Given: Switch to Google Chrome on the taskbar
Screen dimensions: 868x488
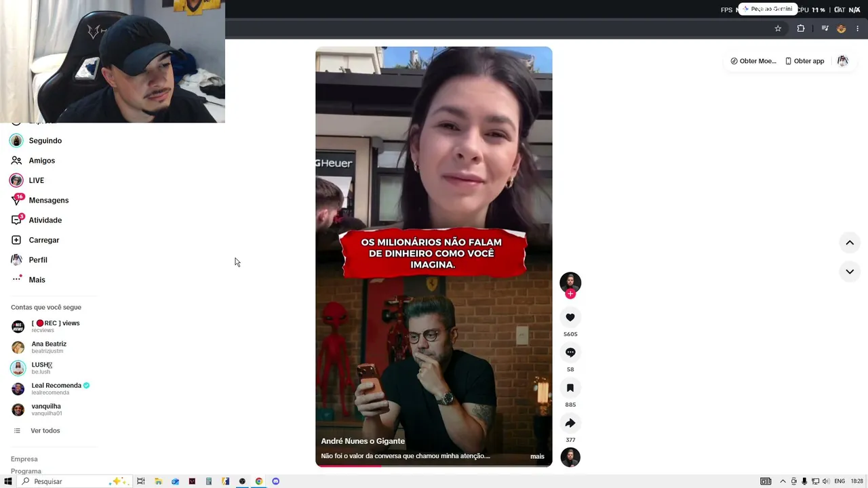Looking at the screenshot, I should click(259, 481).
